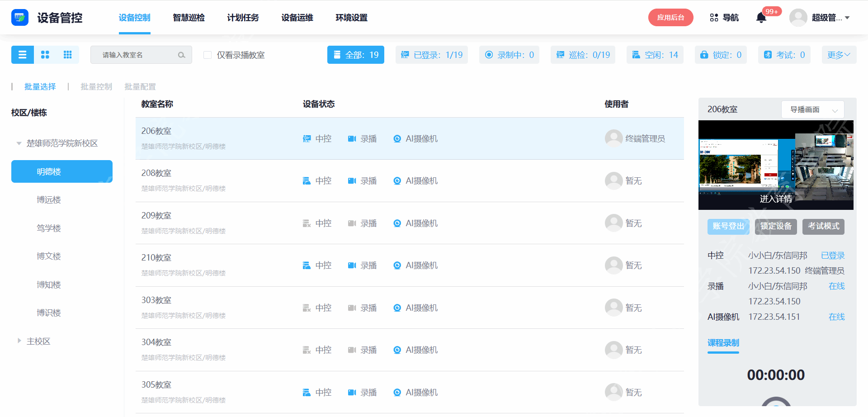This screenshot has width=868, height=417.
Task: Click the 206教室 video preview thumbnail
Action: [776, 165]
